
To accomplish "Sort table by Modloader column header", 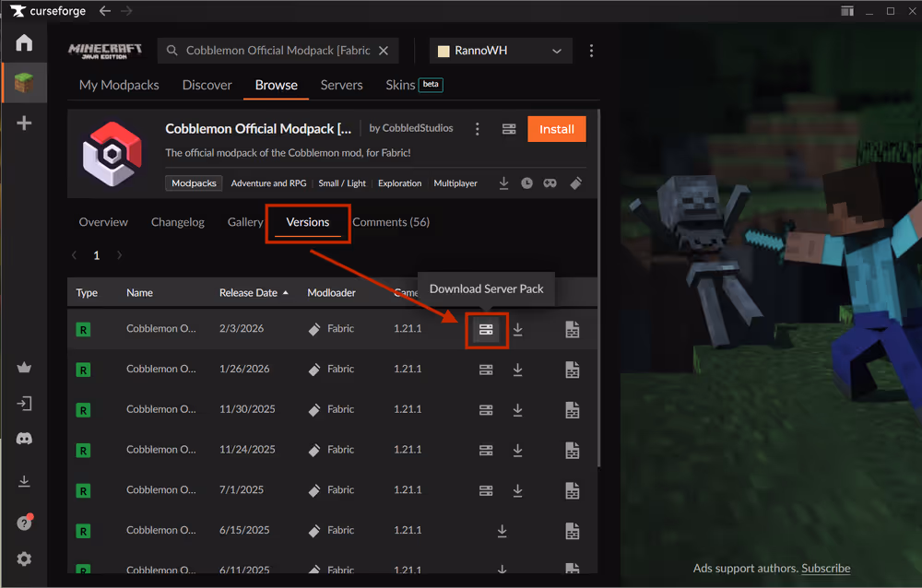I will click(x=331, y=293).
